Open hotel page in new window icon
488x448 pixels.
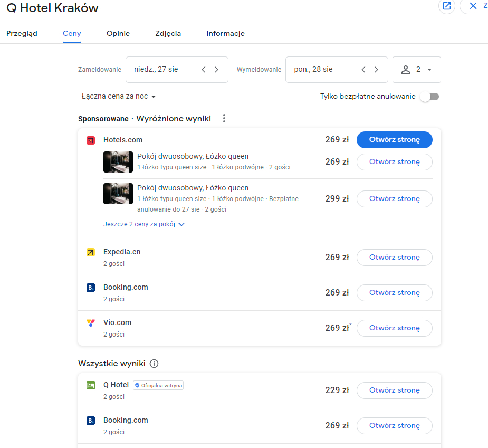tap(447, 6)
